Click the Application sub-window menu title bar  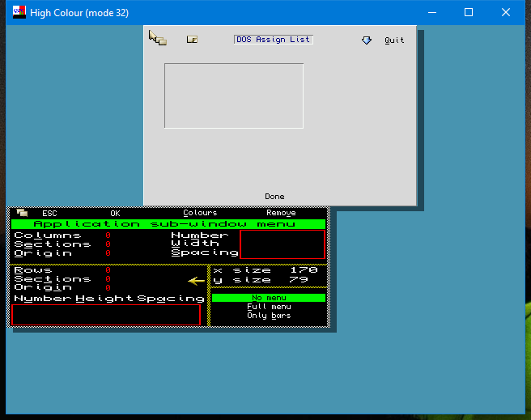[168, 224]
